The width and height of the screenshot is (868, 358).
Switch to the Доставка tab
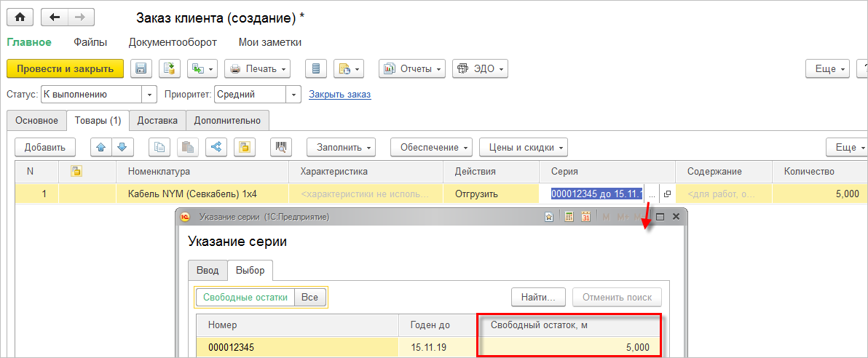(157, 120)
